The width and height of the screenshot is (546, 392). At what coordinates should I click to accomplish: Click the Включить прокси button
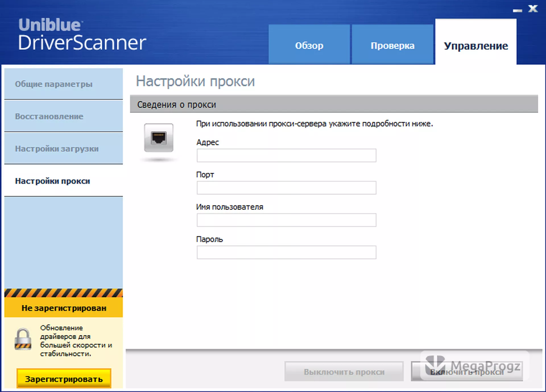pos(467,372)
